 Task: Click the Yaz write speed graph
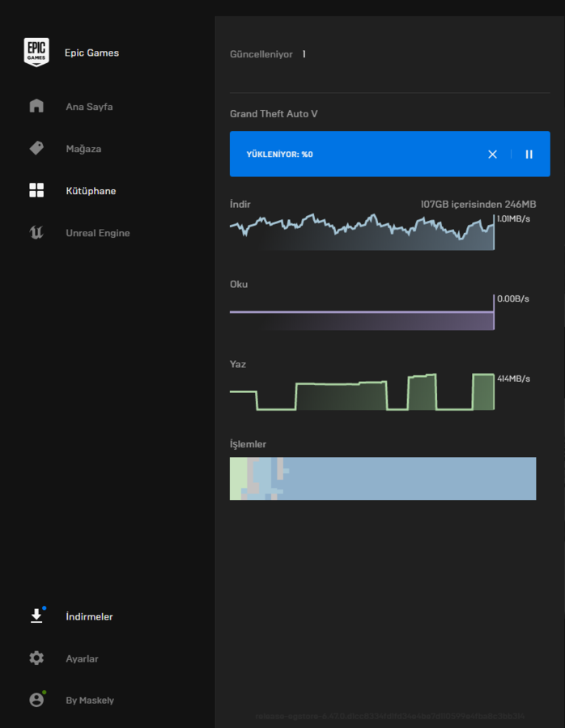point(362,392)
